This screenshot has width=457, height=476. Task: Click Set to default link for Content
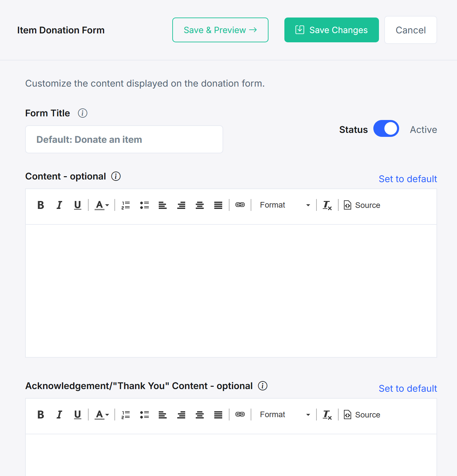[x=408, y=179]
